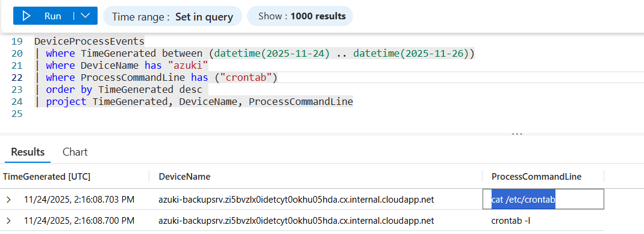This screenshot has width=644, height=234.
Task: Select the 11/24/2025, 2:16:08.700 PM timestamp cell
Action: click(x=80, y=221)
